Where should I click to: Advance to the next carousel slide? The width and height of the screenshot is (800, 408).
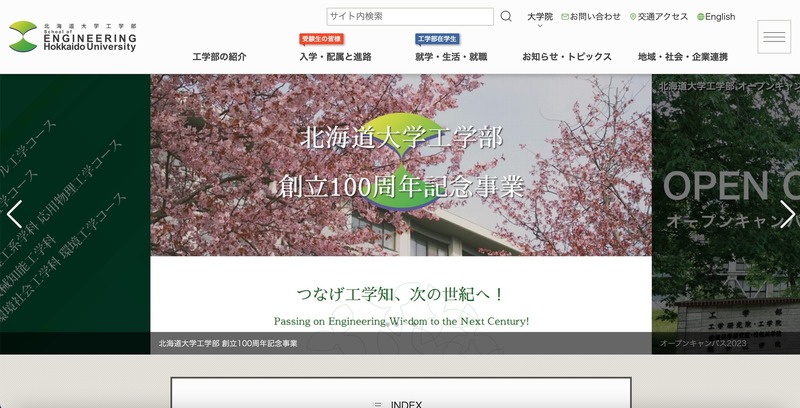point(787,214)
